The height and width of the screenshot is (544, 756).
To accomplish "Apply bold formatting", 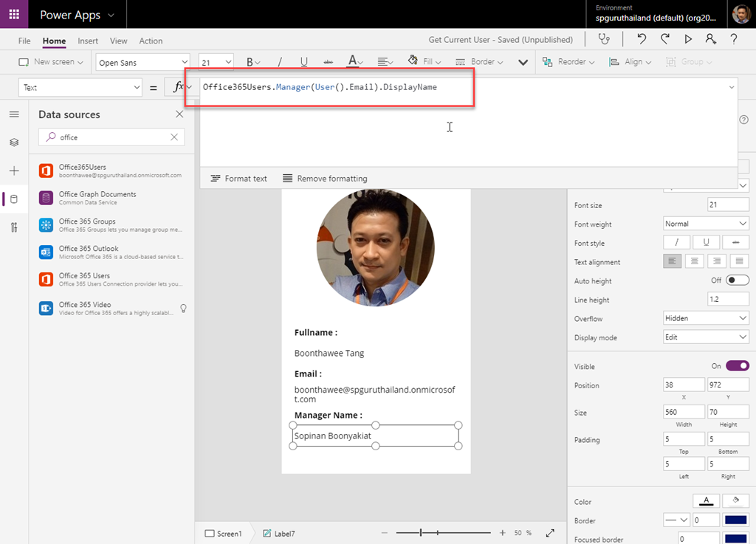I will pos(250,62).
